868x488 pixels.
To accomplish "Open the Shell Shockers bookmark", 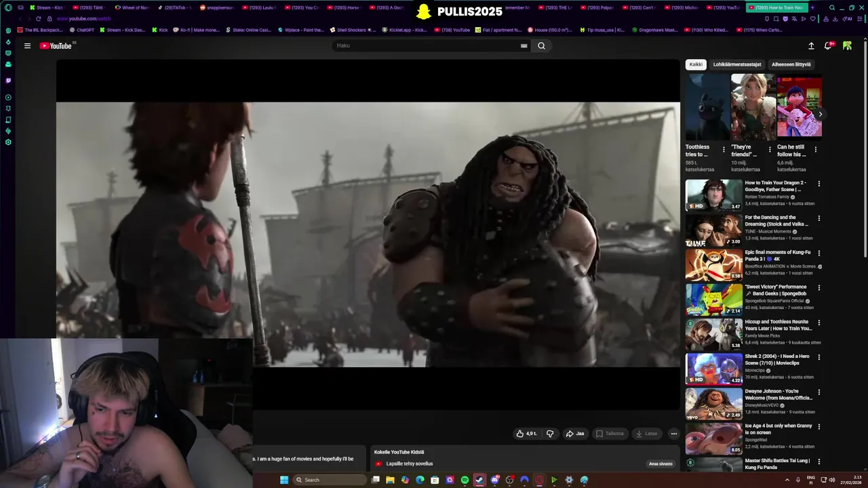I will (x=353, y=30).
